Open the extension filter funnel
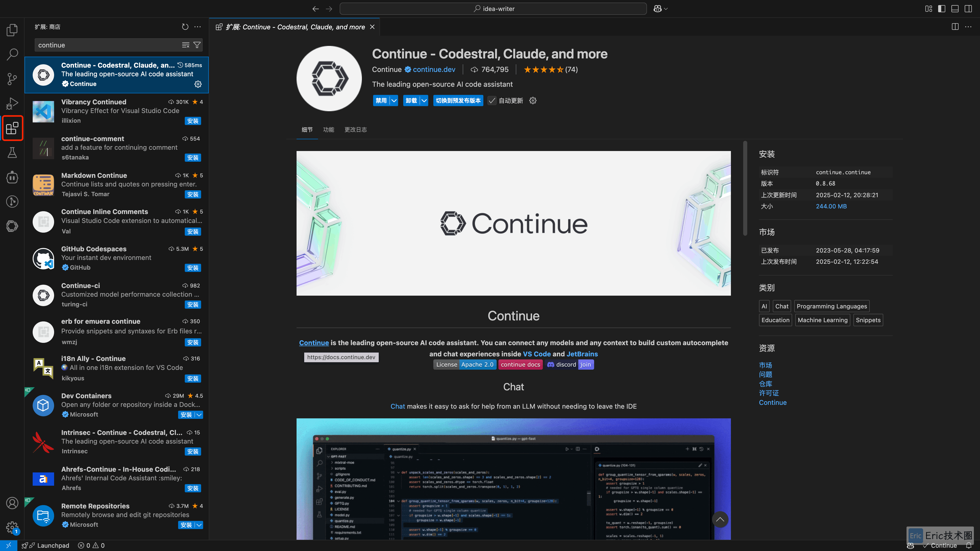Viewport: 980px width, 551px height. tap(197, 45)
